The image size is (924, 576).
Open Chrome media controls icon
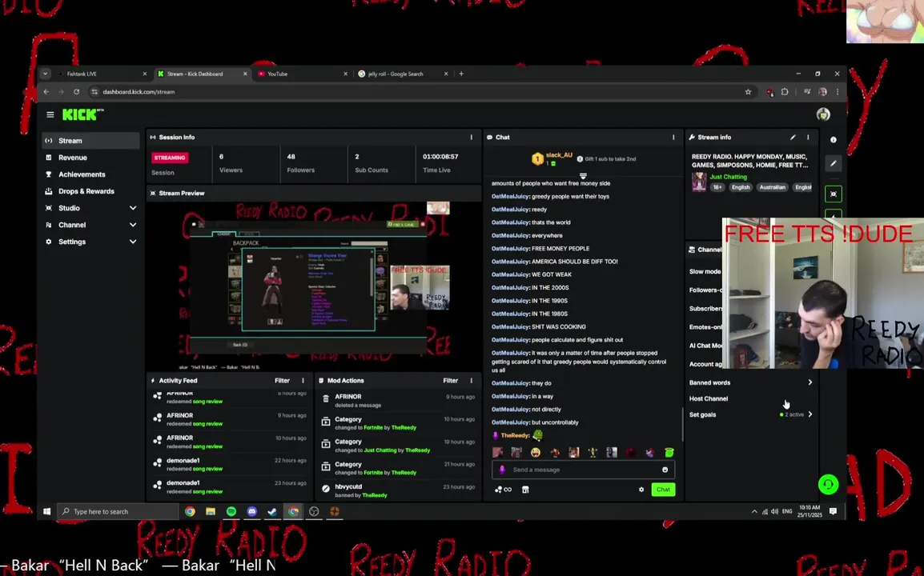[x=807, y=92]
